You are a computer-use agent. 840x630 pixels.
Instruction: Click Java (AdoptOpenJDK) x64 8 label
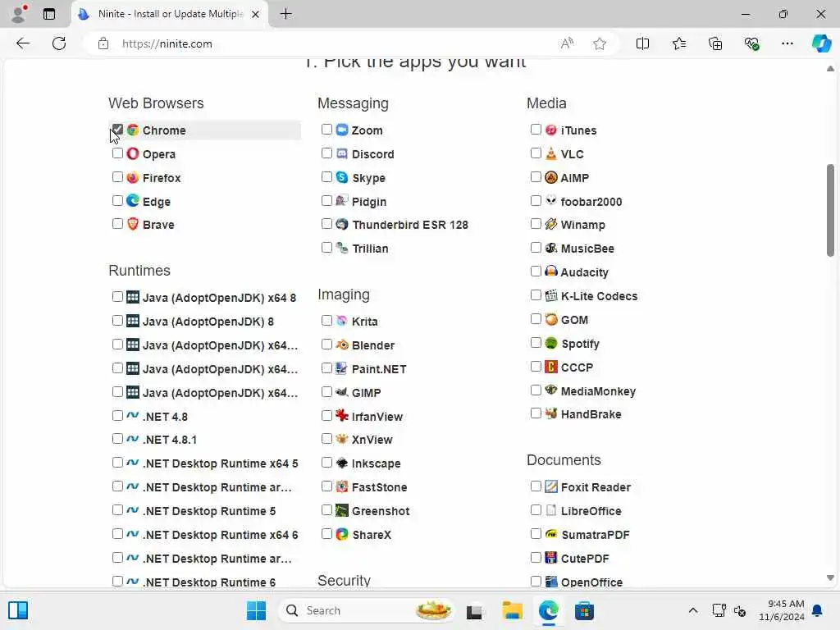tap(219, 297)
